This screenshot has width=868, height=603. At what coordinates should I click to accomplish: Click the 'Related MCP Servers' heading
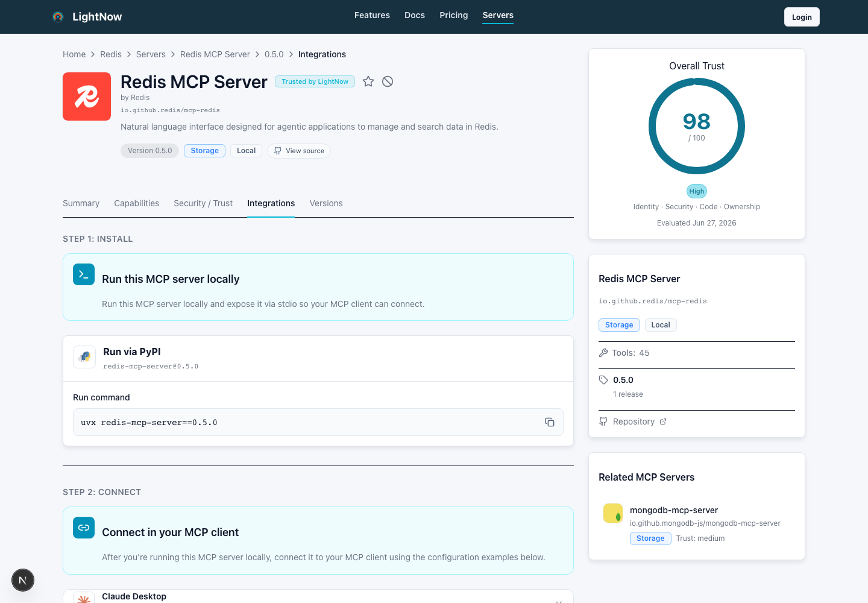(x=646, y=477)
